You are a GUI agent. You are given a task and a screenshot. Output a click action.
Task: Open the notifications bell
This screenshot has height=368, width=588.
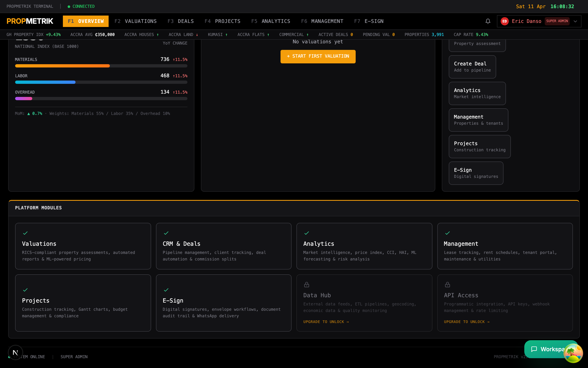(488, 21)
